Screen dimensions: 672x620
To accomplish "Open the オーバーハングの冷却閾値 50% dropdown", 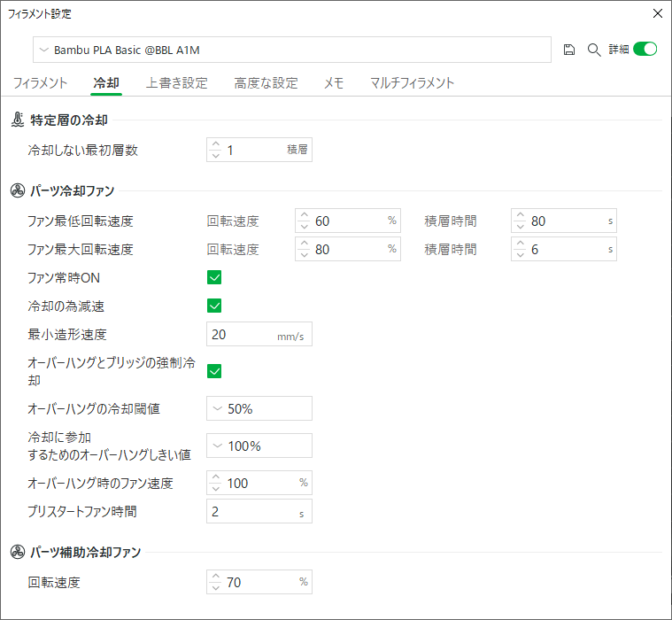I will click(259, 408).
